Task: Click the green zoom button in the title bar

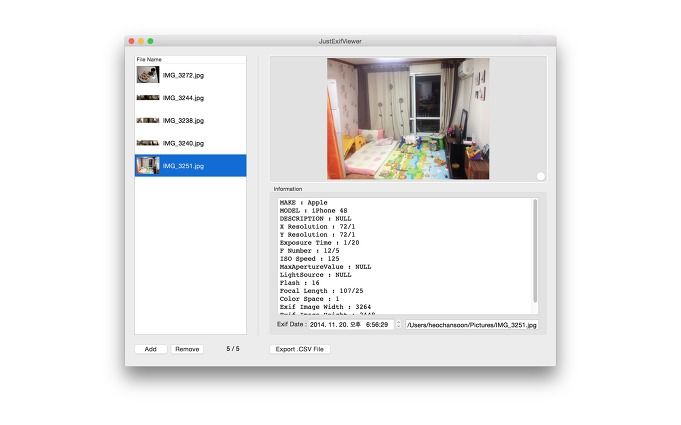Action: pos(150,41)
